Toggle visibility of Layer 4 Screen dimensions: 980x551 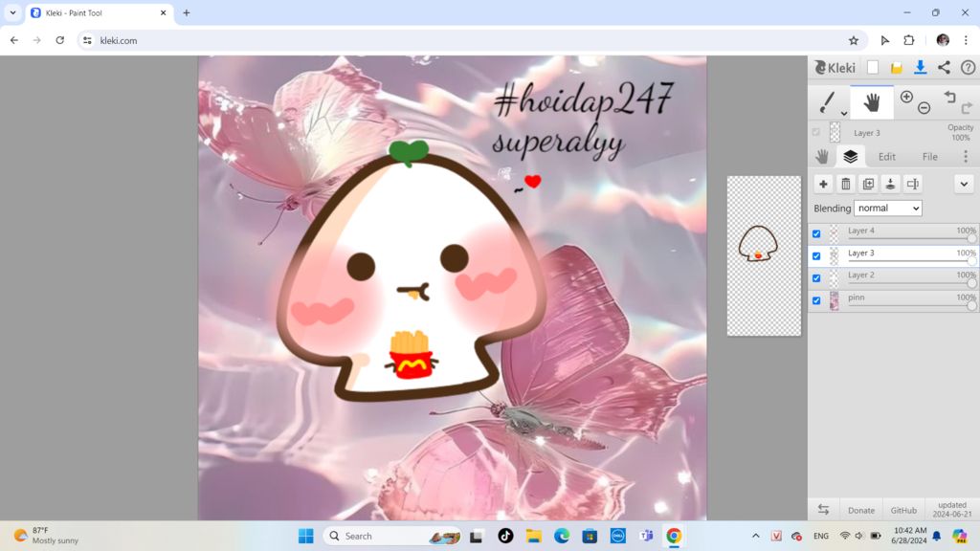coord(816,233)
